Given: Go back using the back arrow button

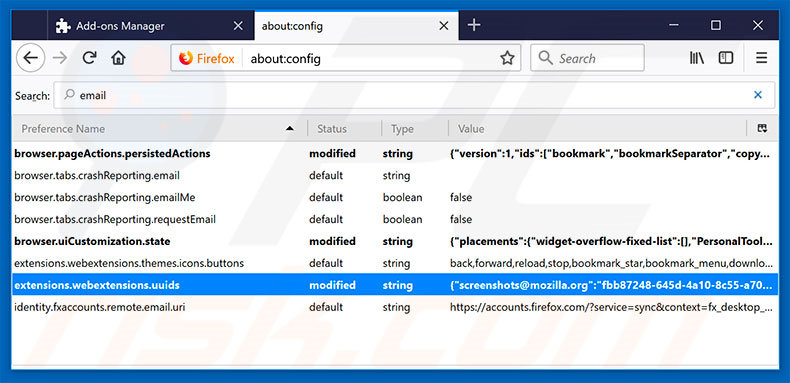Looking at the screenshot, I should pyautogui.click(x=31, y=58).
